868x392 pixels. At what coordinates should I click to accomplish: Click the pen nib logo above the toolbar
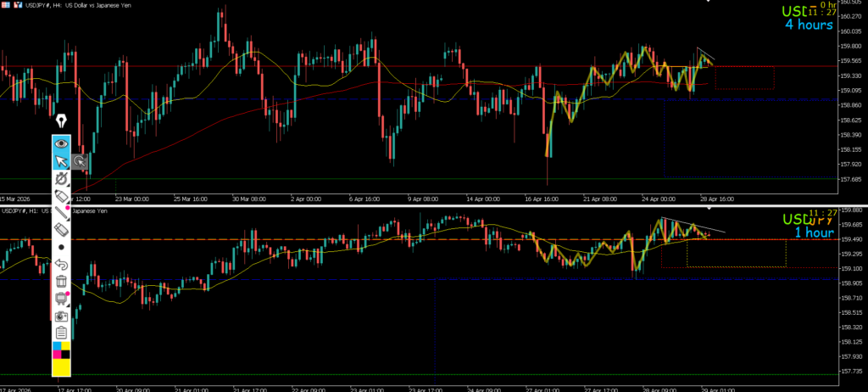(x=61, y=120)
